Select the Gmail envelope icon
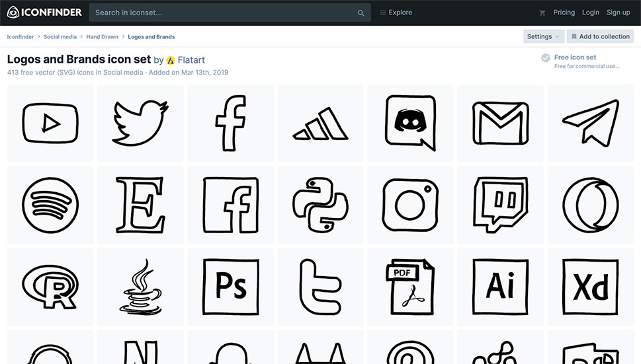This screenshot has height=364, width=641. click(x=500, y=124)
